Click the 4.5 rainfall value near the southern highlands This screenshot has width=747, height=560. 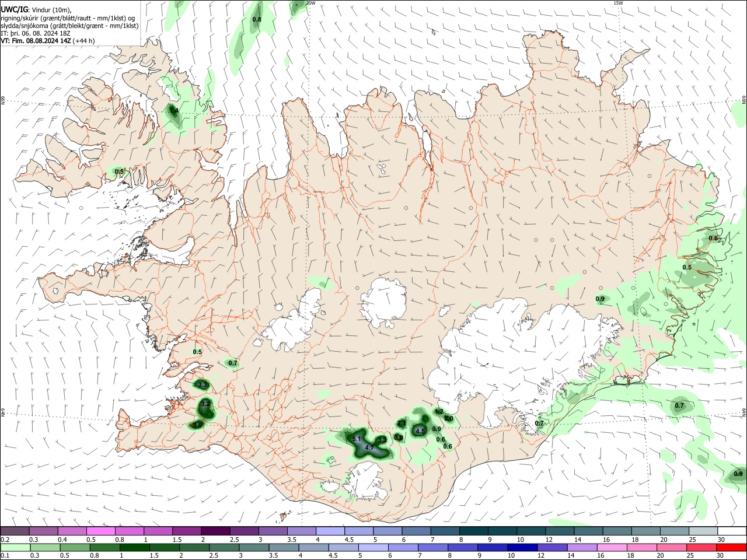tap(420, 431)
